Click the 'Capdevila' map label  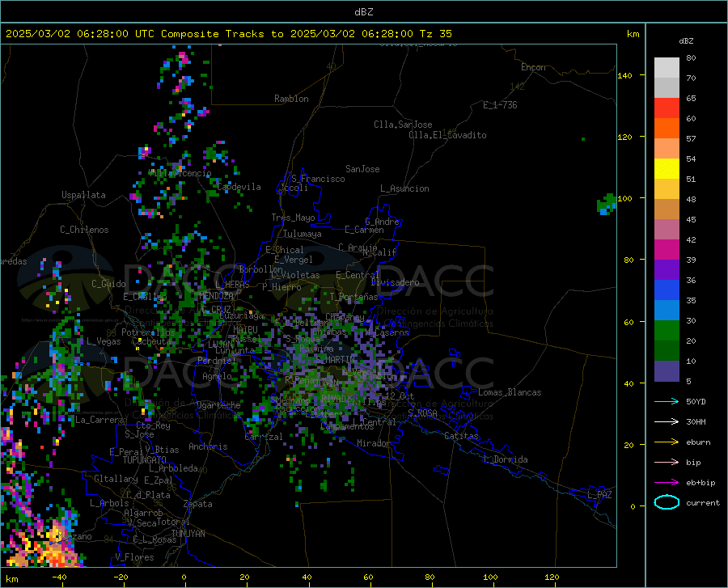coord(239,187)
